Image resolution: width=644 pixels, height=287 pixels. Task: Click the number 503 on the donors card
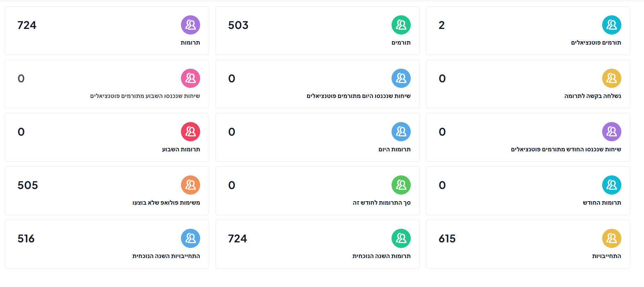point(238,25)
